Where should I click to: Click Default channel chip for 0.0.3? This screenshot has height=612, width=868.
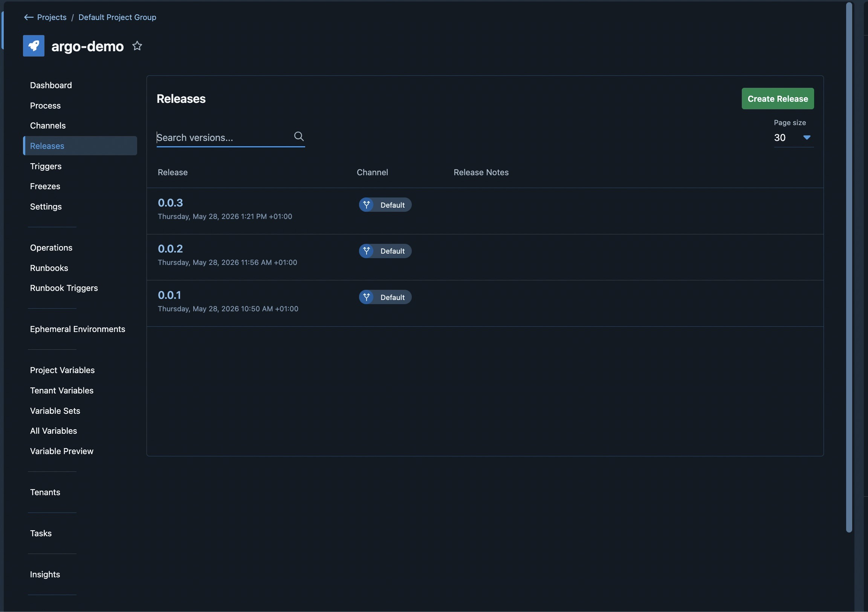385,205
